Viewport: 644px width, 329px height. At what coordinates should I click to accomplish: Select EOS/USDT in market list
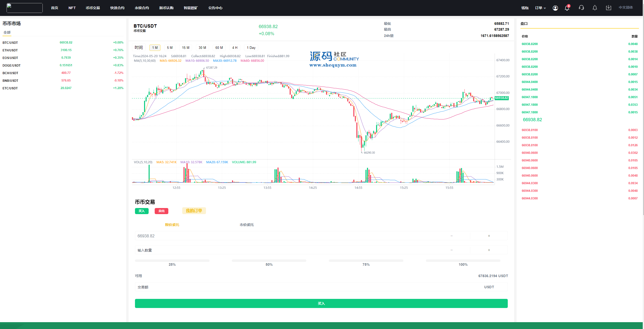(63, 58)
